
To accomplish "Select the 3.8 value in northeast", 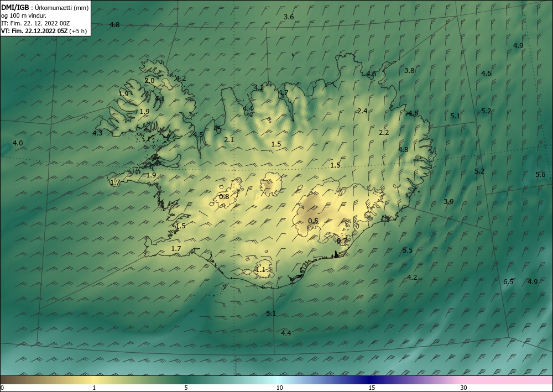I will (x=409, y=71).
